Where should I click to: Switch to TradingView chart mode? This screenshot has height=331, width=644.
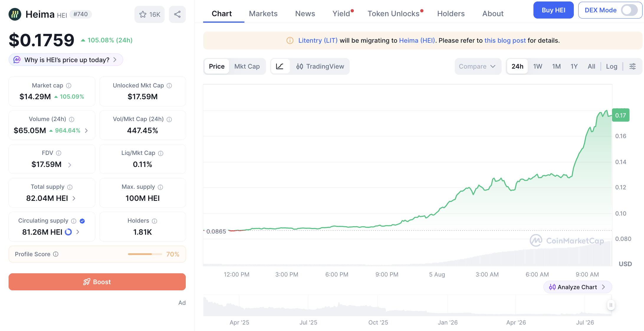coord(320,66)
